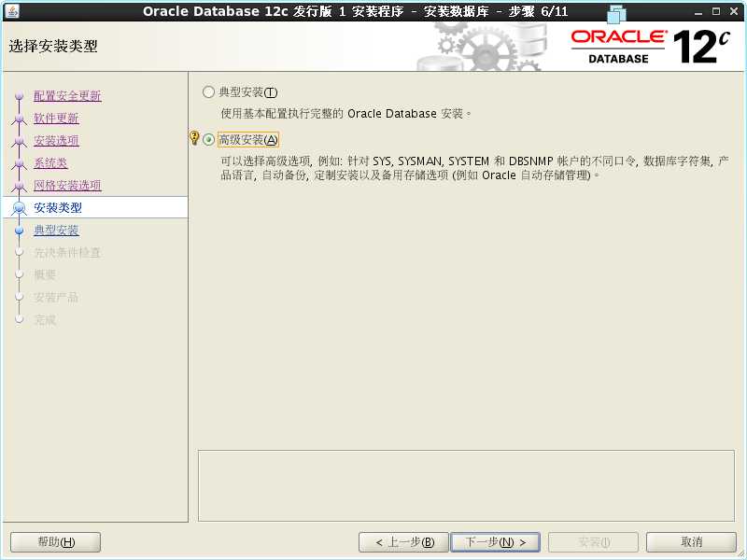The width and height of the screenshot is (747, 560).
Task: Click the yellow hint icon beside 高级安装
Action: [194, 137]
